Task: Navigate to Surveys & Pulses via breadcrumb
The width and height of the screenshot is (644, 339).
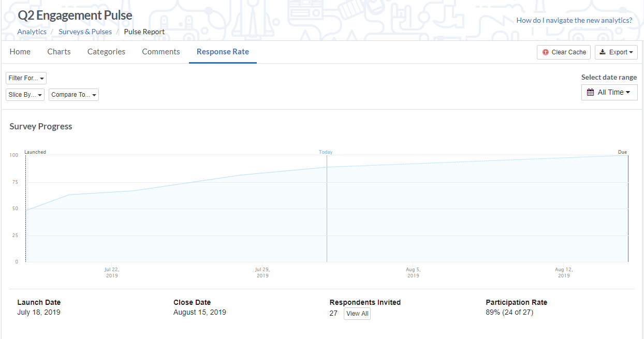Action: pyautogui.click(x=85, y=32)
